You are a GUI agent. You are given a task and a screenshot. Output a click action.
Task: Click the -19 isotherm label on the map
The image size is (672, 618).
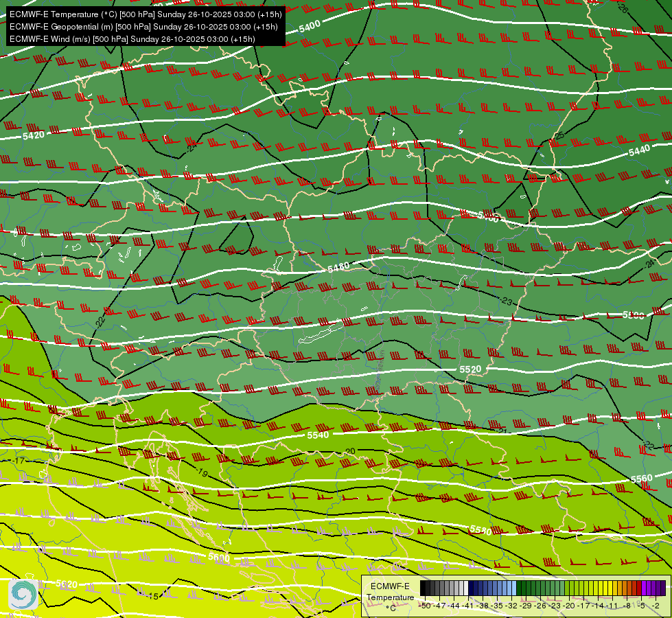click(x=201, y=472)
